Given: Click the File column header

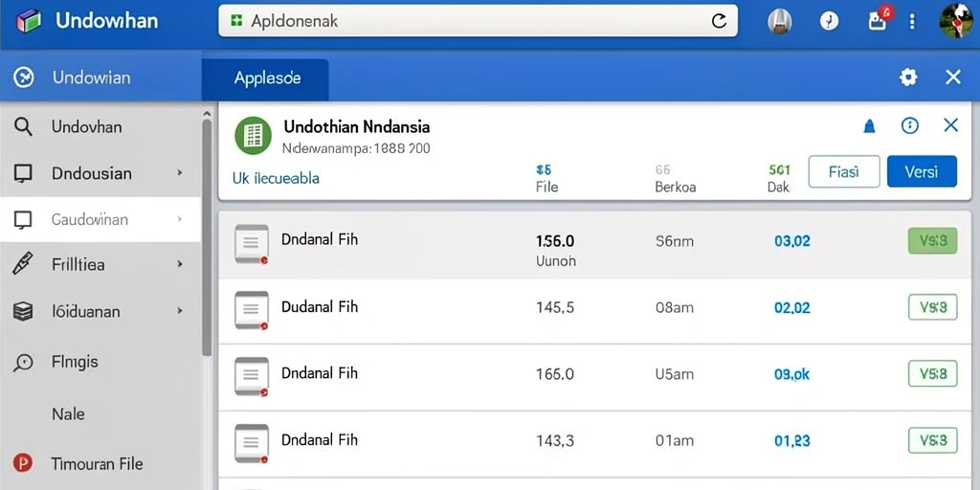Looking at the screenshot, I should click(546, 187).
